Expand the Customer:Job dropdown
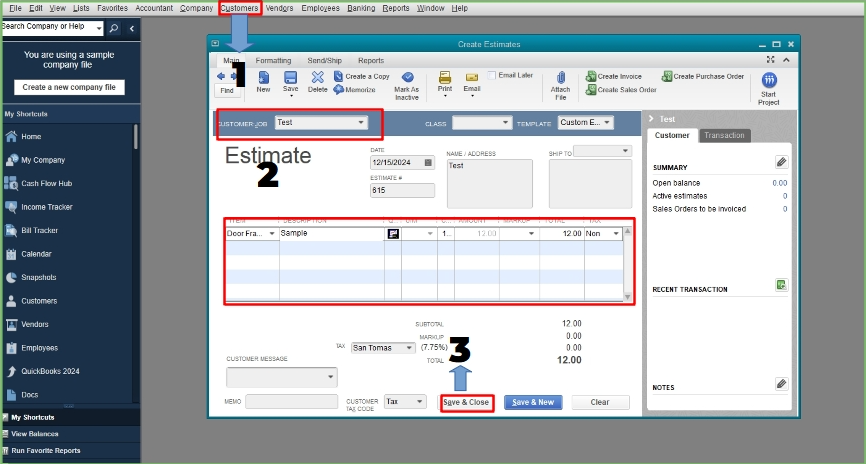866x464 pixels. [x=361, y=123]
